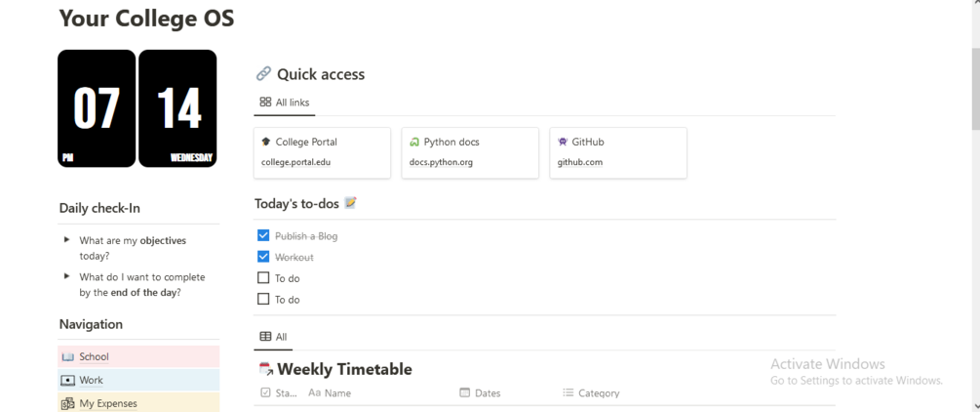
Task: Click the calendar icon beside Weekly Timetable
Action: [x=265, y=369]
